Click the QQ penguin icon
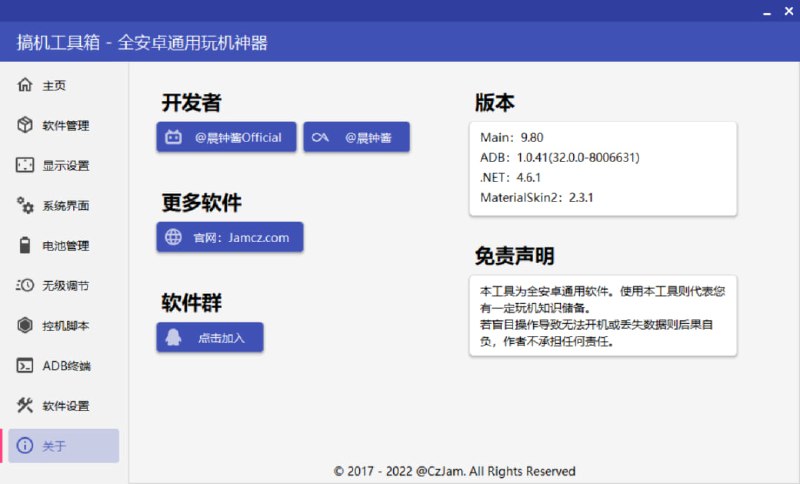 tap(174, 338)
